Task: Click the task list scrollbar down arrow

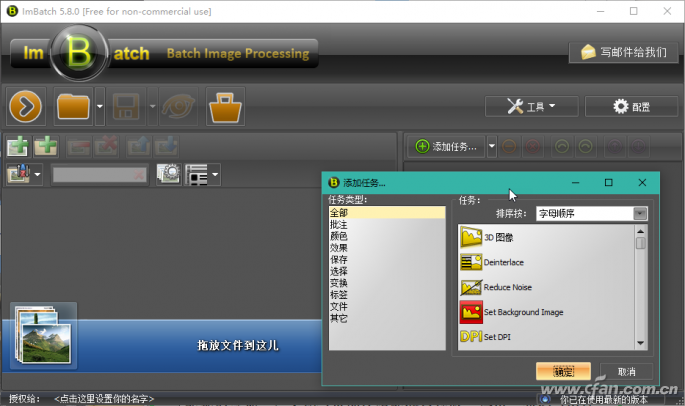Action: [640, 344]
